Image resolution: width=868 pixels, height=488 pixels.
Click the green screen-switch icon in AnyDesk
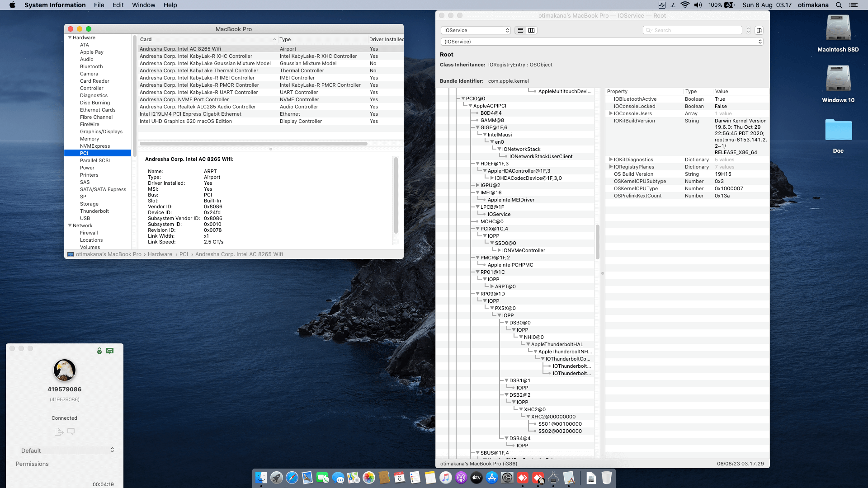coord(110,351)
